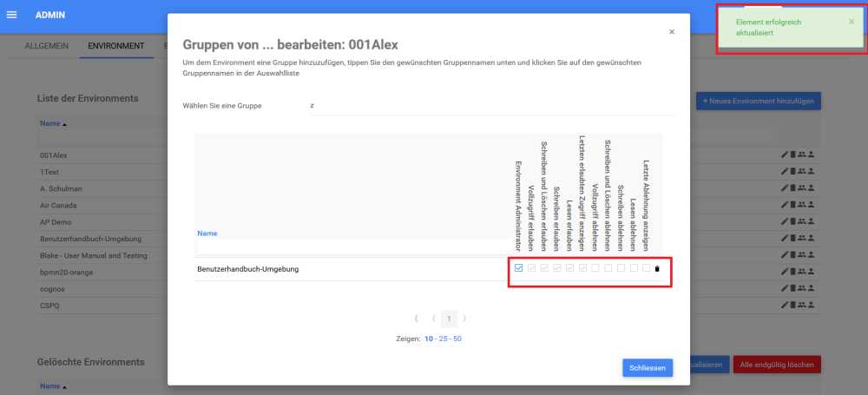
Task: Jump to first page in dialog pagination
Action: click(x=417, y=319)
